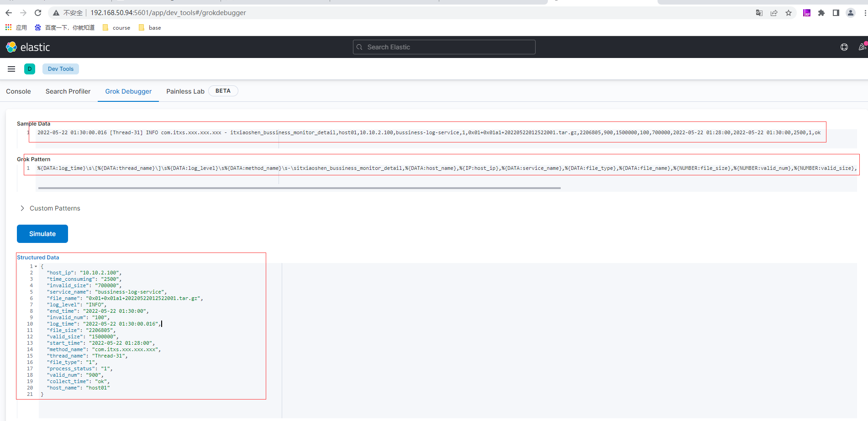This screenshot has width=868, height=421.
Task: Open the browser profile avatar
Action: point(851,13)
